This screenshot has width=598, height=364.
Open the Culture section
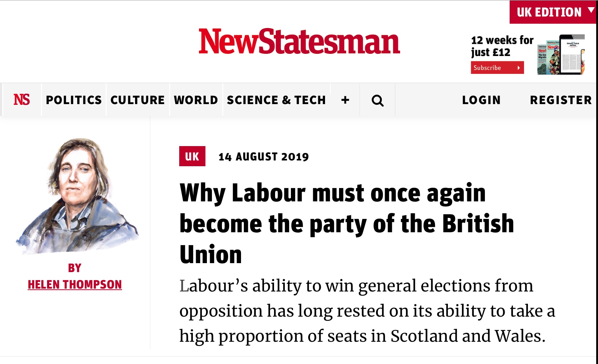point(138,100)
